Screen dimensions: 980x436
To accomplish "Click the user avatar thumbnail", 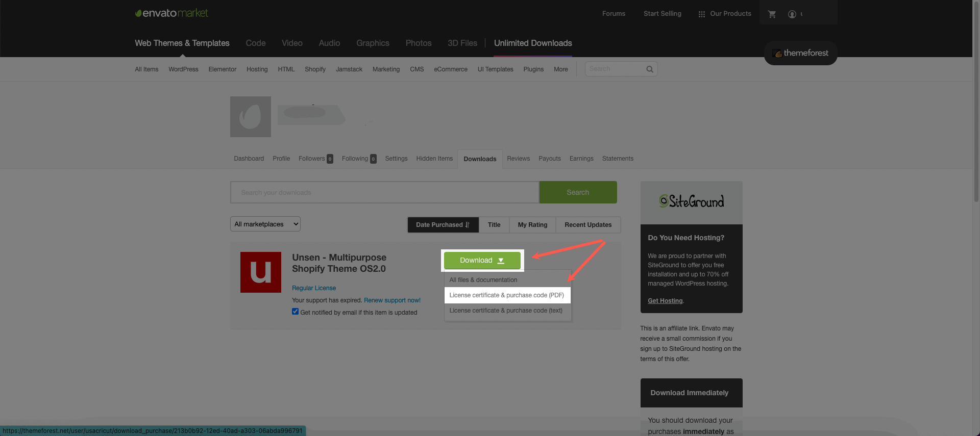I will tap(251, 117).
